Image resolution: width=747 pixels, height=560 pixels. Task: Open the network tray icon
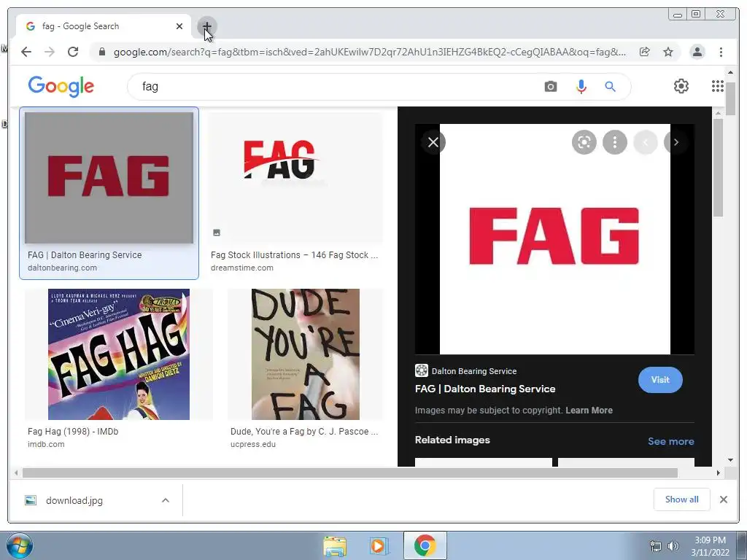point(656,546)
